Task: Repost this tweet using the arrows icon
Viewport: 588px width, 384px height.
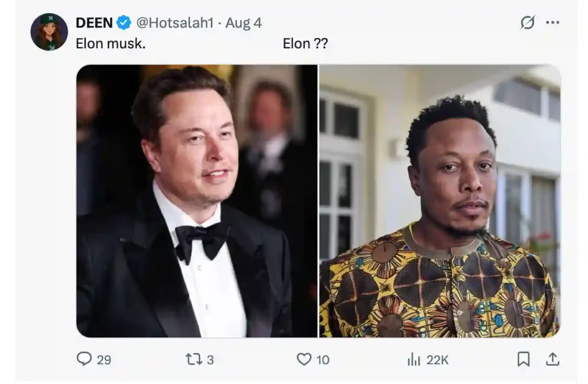Action: 193,359
